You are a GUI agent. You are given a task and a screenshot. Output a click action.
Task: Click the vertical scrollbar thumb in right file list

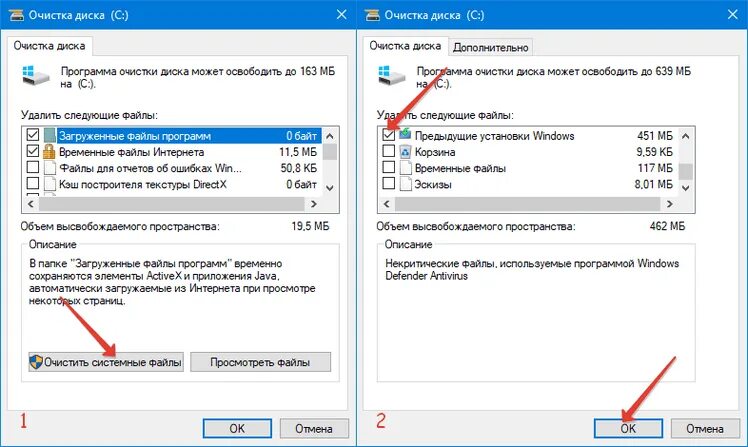[686, 170]
